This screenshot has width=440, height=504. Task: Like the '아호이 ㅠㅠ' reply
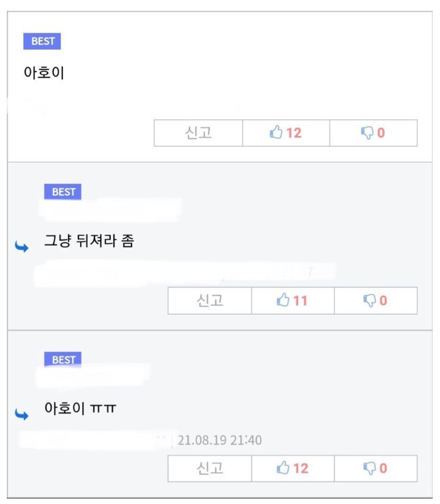[x=293, y=468]
